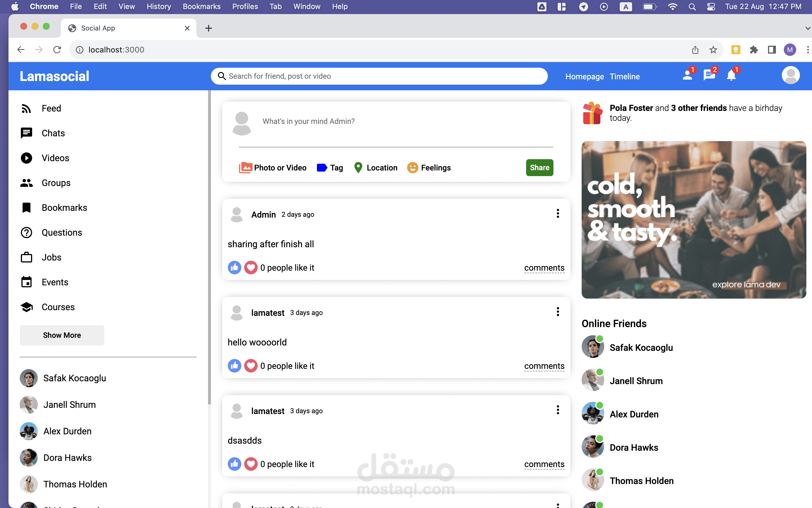Expand the Chrome tab search chevron
This screenshot has height=508, width=812.
(808, 28)
